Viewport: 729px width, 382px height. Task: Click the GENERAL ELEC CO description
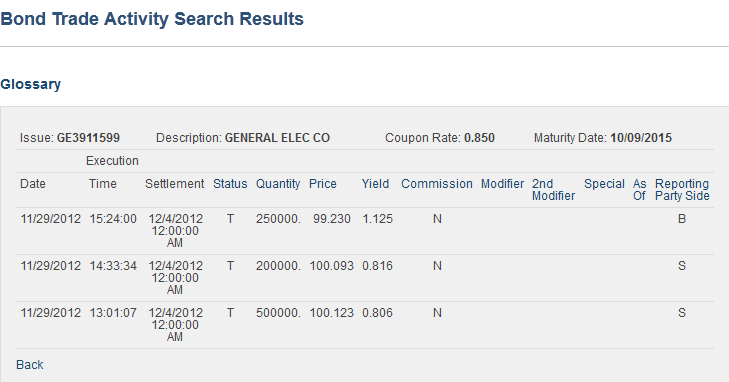278,138
